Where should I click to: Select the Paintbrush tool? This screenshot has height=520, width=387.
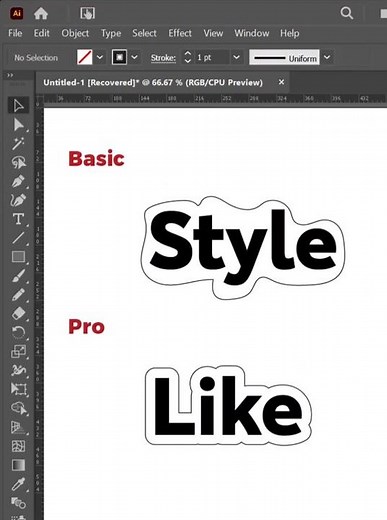(18, 276)
